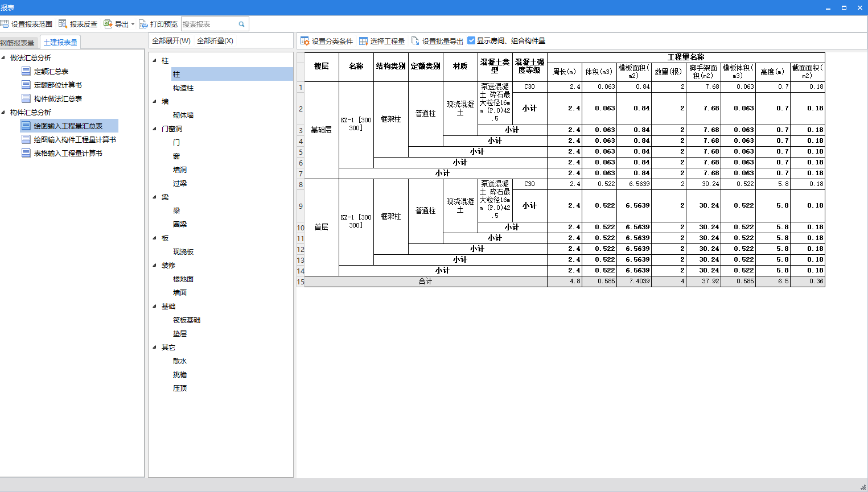Select 构造柱 in component tree
The image size is (868, 492).
click(x=183, y=88)
